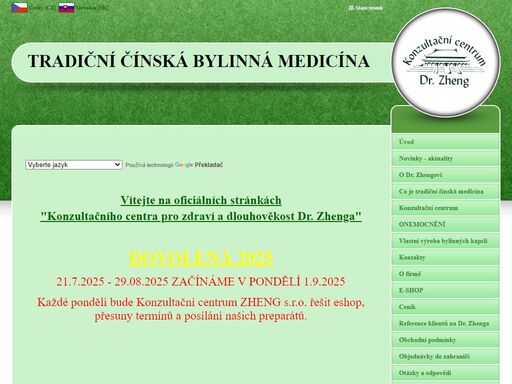
Task: Visit the E-SHOP menu link
Action: [x=445, y=290]
